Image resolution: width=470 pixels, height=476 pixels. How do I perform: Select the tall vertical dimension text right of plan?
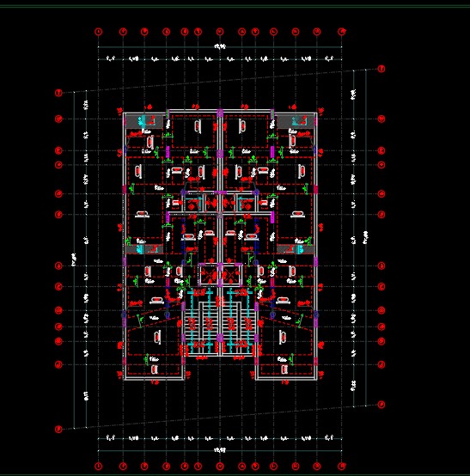pyautogui.click(x=365, y=237)
